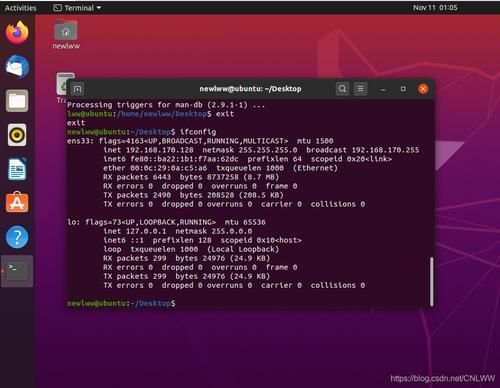
Task: Open the terminal search button
Action: click(x=342, y=89)
